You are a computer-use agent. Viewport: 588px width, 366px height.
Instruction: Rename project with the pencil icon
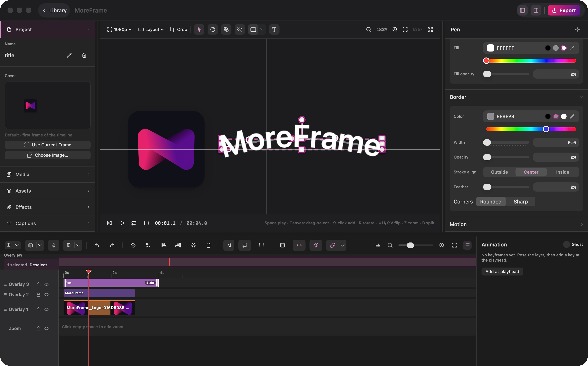(x=69, y=55)
